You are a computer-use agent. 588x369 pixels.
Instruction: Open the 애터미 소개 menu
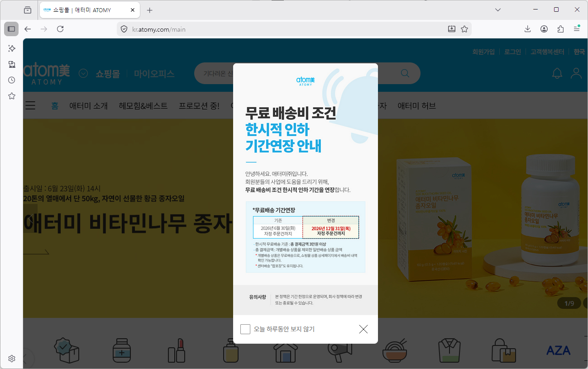89,106
